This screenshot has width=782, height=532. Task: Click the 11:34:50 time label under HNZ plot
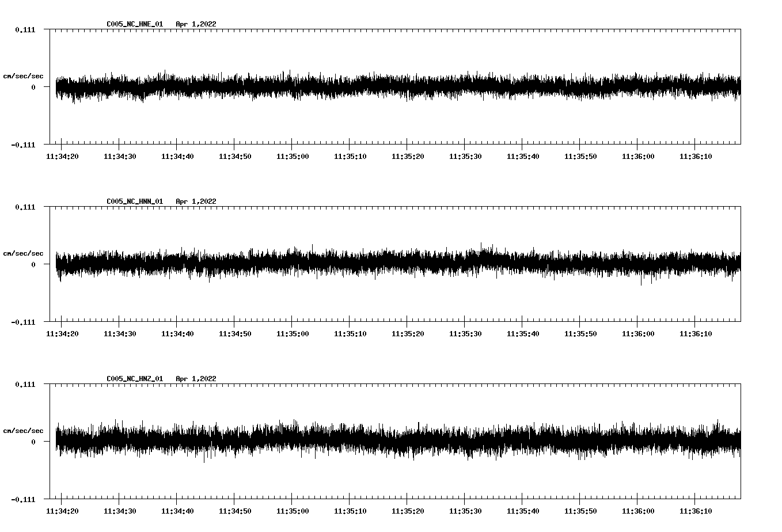pyautogui.click(x=235, y=511)
